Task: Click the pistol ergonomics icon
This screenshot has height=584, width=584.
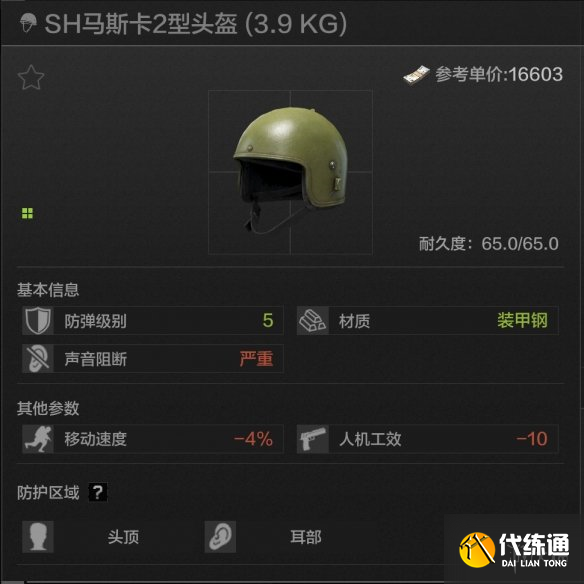Action: point(313,439)
